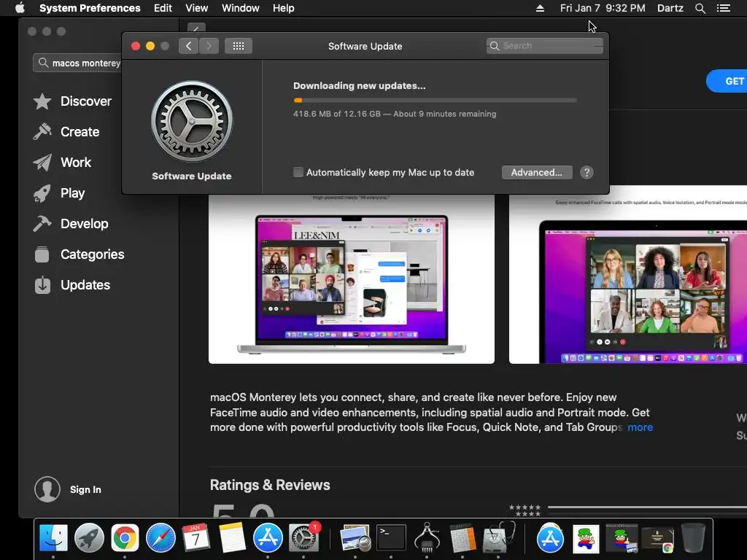Click the date and time in menu bar
Screen dimensions: 747x560
coord(603,8)
